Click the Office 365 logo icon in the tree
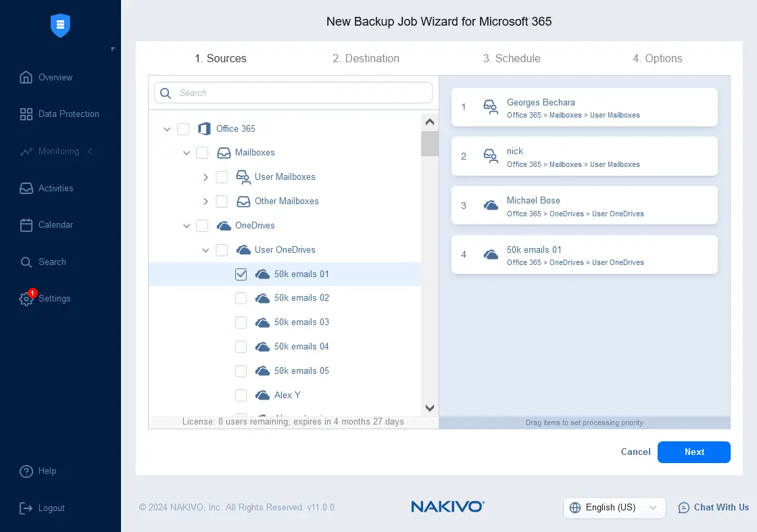This screenshot has height=532, width=757. click(x=204, y=129)
